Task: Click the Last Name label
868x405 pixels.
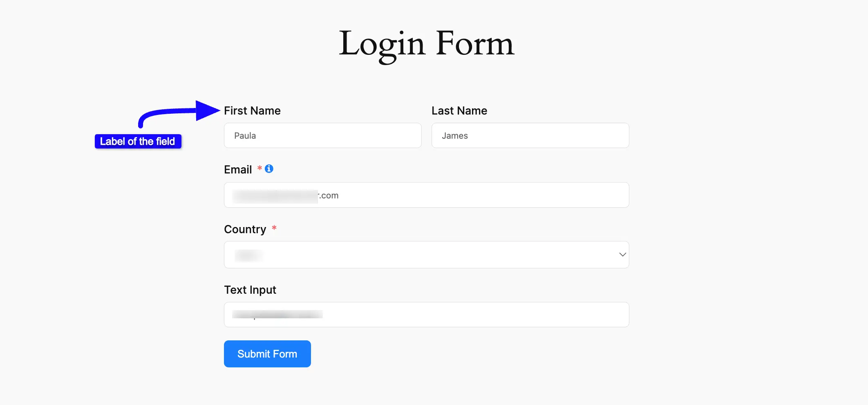Action: coord(459,110)
